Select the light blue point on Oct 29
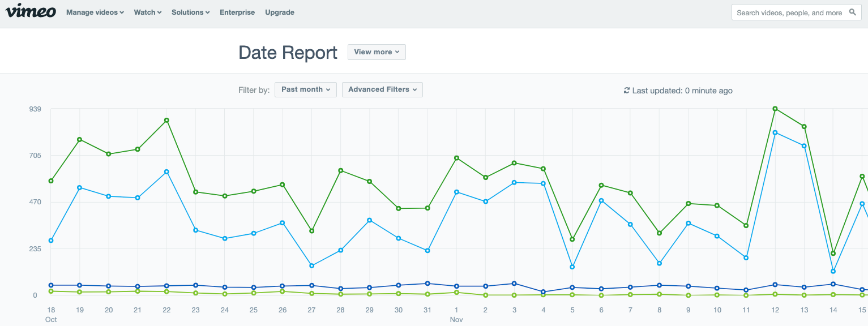The height and width of the screenshot is (326, 868). point(369,220)
